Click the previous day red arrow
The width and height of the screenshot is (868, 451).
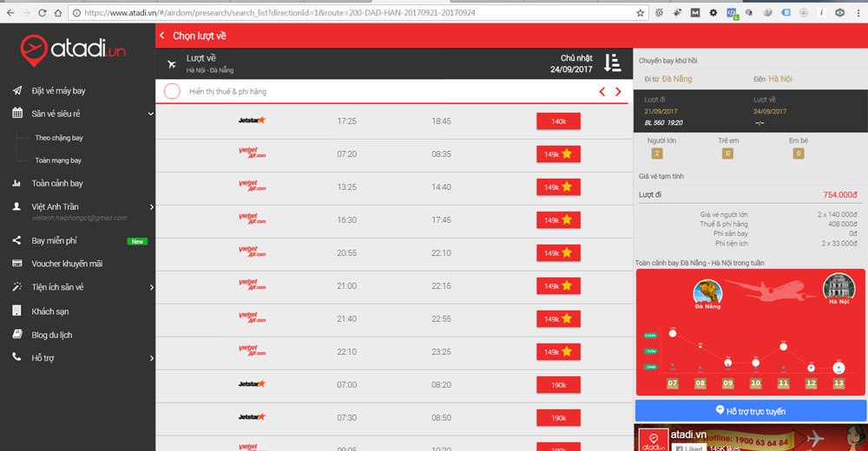[602, 92]
